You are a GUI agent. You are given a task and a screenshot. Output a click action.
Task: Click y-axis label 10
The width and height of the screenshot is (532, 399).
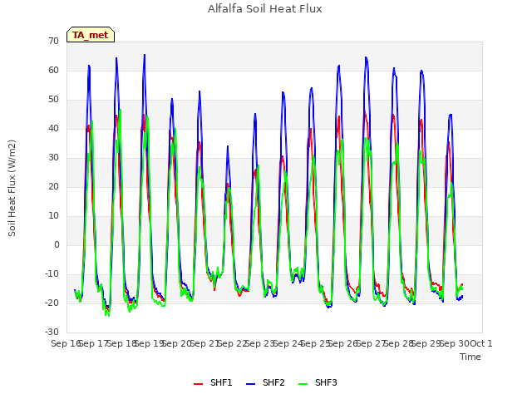(53, 216)
